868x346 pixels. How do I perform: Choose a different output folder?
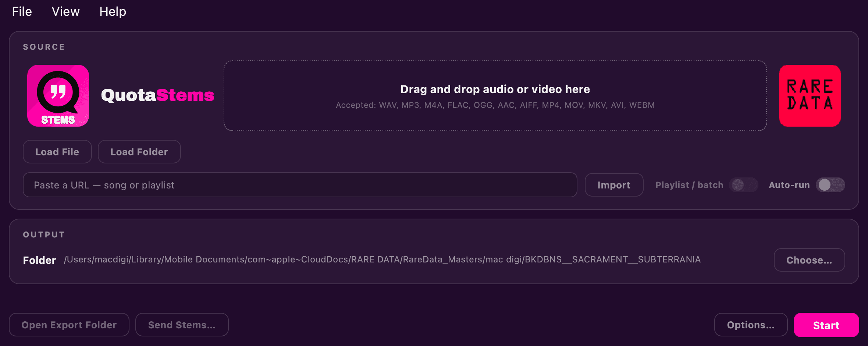[809, 260]
